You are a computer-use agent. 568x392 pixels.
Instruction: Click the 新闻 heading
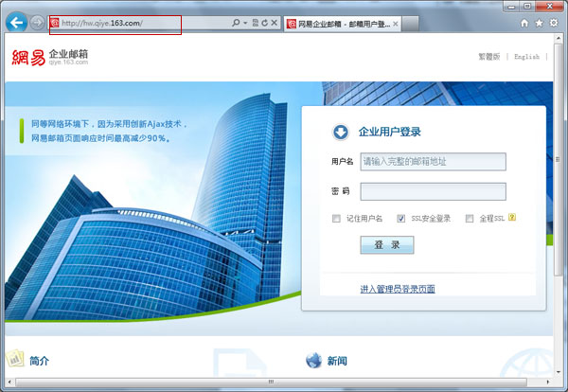(337, 361)
